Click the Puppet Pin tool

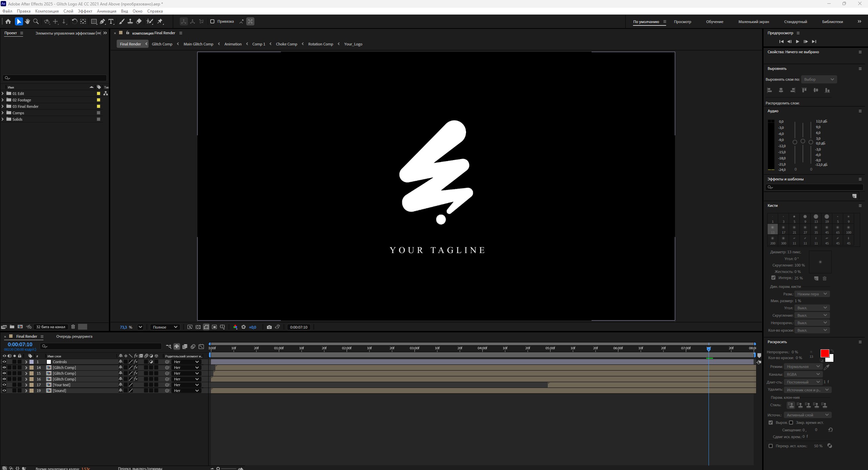[x=160, y=21]
